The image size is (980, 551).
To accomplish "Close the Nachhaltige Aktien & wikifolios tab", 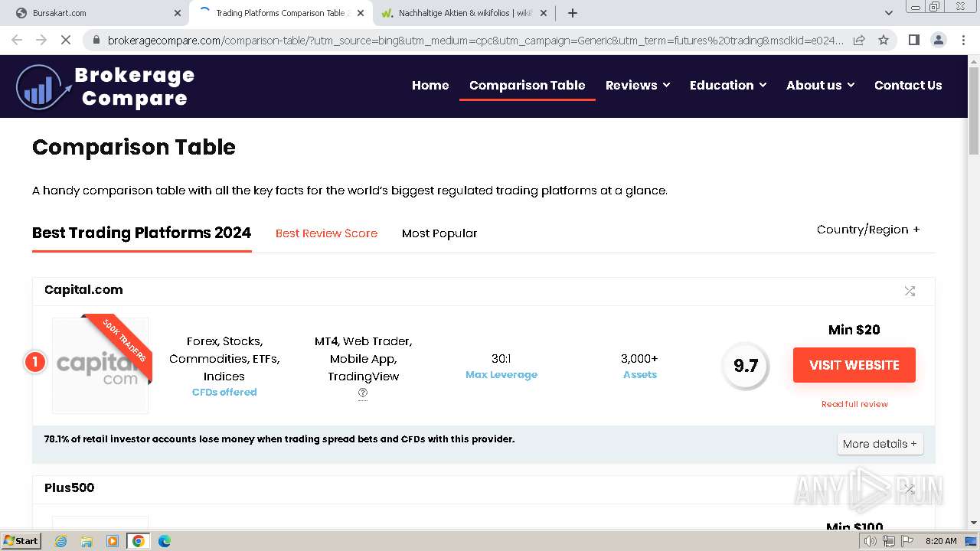I will 544,13.
